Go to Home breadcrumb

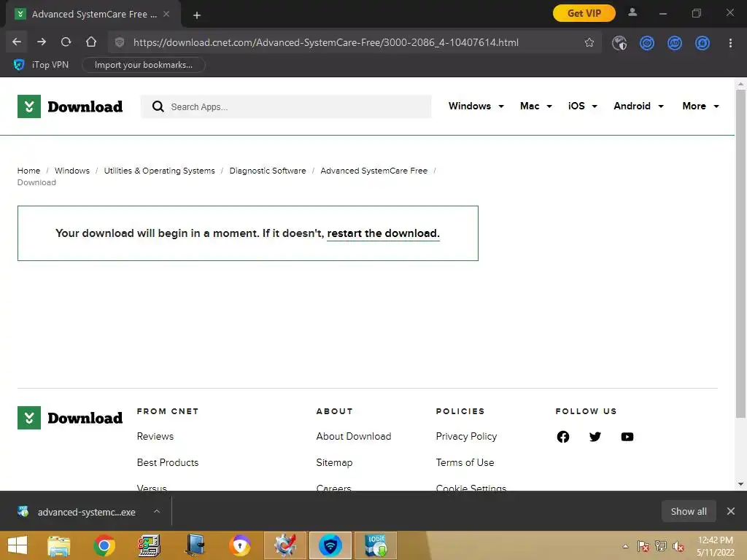tap(28, 171)
